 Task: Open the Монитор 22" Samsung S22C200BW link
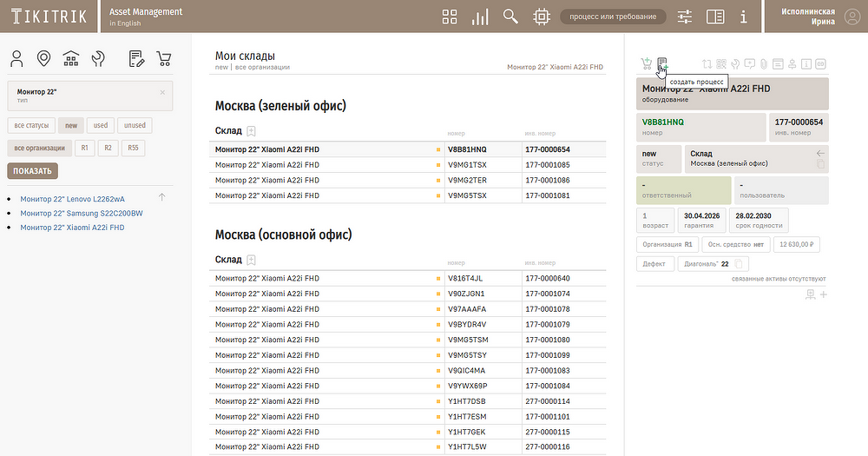tap(82, 213)
